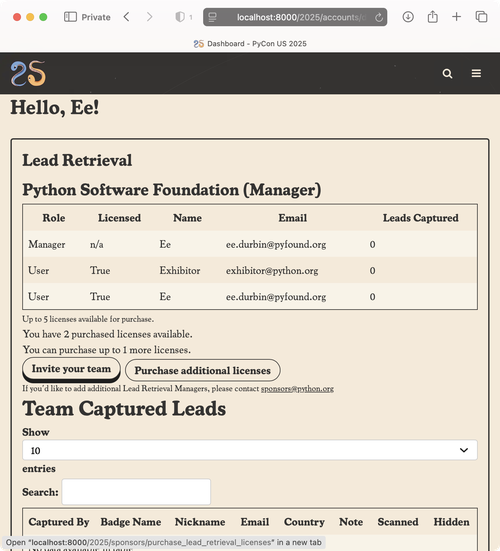Select the Manager role cell

[x=47, y=244]
